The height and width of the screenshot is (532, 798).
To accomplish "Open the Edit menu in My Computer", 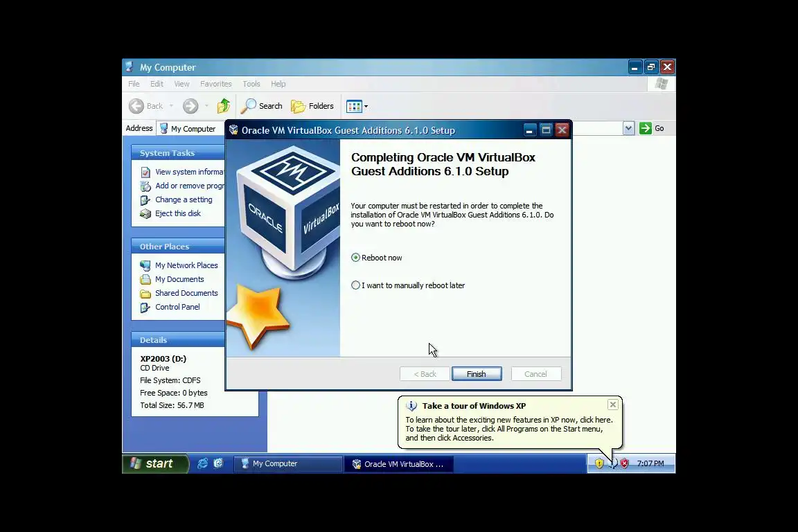I will 157,84.
